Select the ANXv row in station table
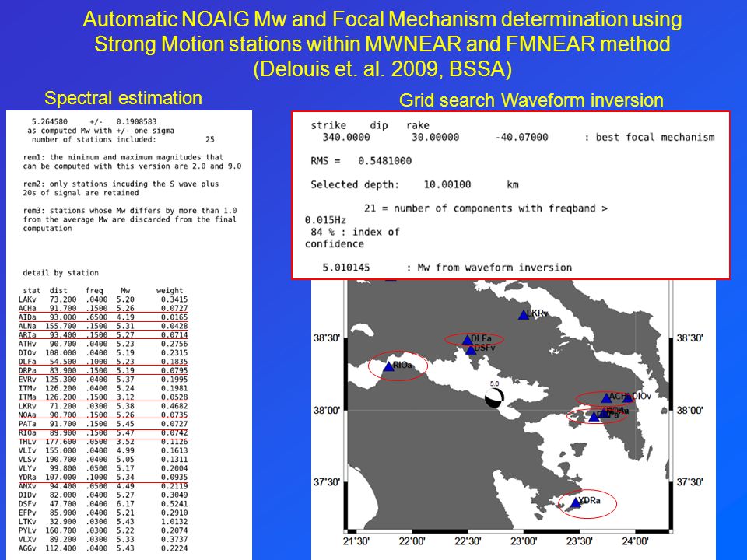747x560 pixels. (x=103, y=486)
